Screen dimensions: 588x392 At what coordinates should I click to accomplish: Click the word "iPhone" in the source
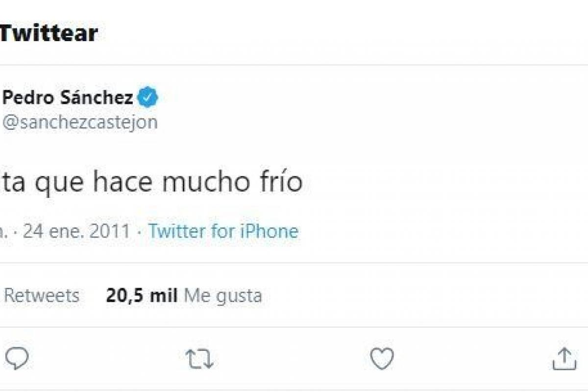pos(269,231)
